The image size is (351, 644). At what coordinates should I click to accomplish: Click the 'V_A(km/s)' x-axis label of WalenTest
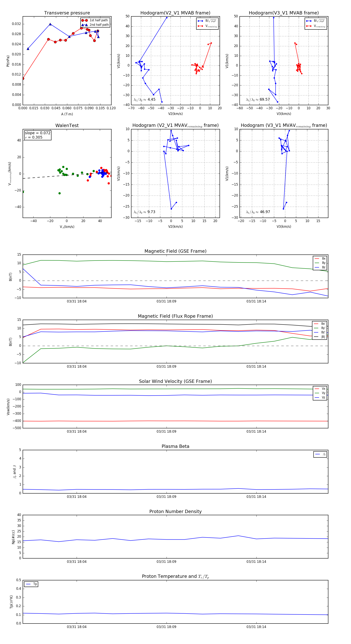click(x=67, y=227)
